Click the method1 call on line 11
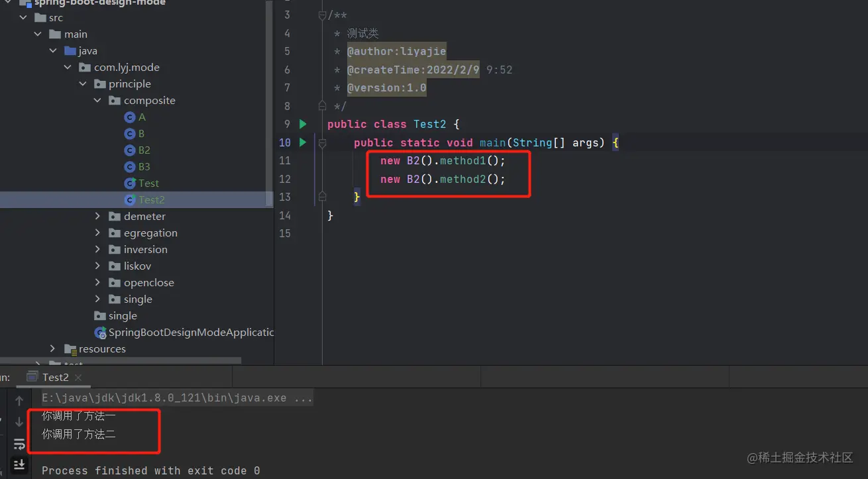868x479 pixels. point(463,160)
